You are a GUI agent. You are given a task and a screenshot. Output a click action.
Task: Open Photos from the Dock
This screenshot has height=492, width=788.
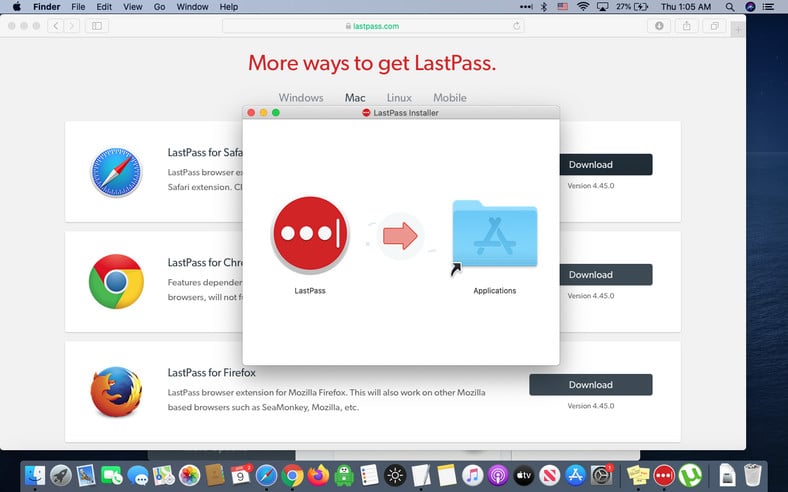pyautogui.click(x=189, y=475)
